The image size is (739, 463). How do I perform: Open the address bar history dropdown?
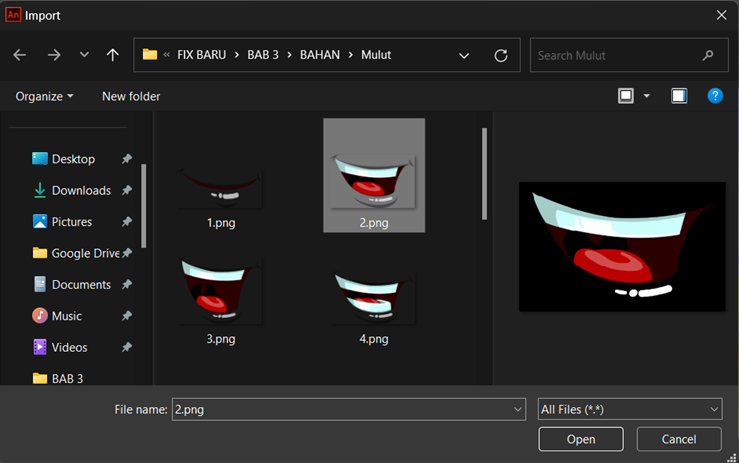point(464,56)
